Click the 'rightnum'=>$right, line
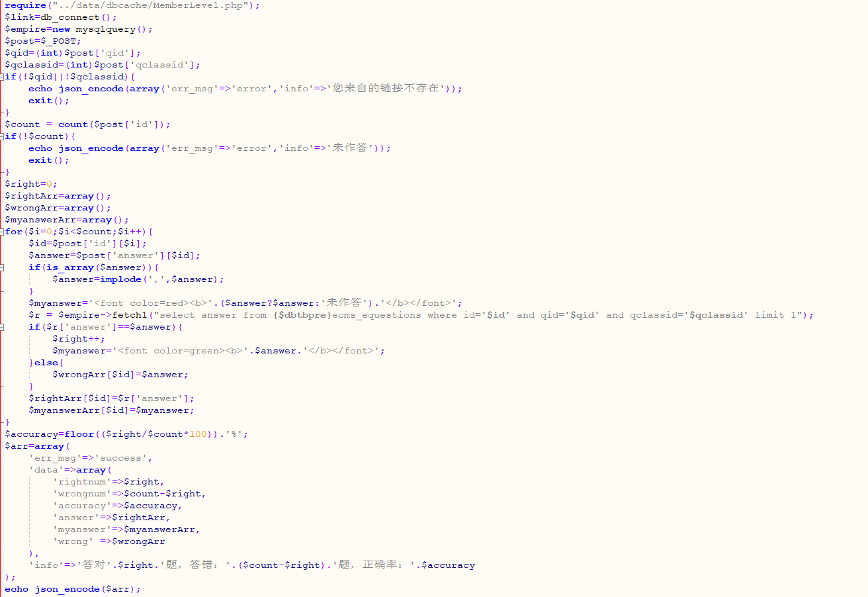Image resolution: width=868 pixels, height=597 pixels. 108,482
